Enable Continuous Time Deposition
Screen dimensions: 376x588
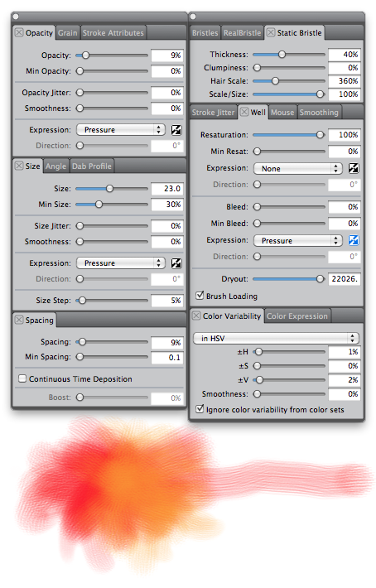click(22, 378)
